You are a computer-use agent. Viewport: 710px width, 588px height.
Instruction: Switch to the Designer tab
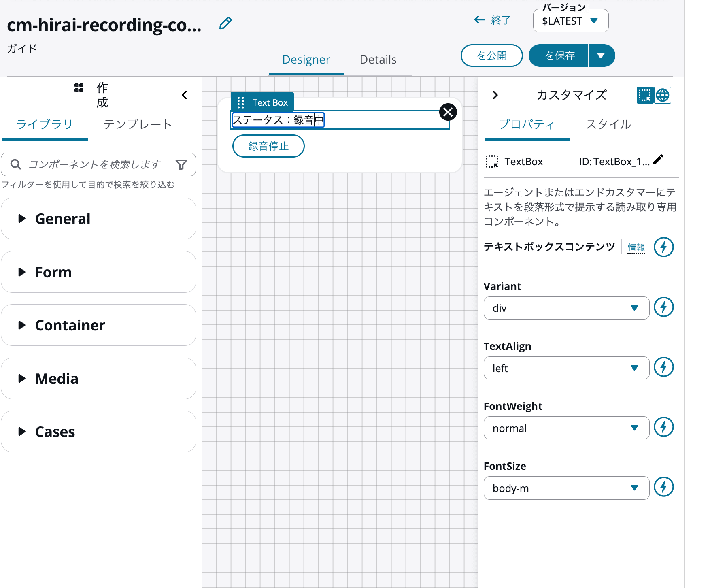(306, 60)
